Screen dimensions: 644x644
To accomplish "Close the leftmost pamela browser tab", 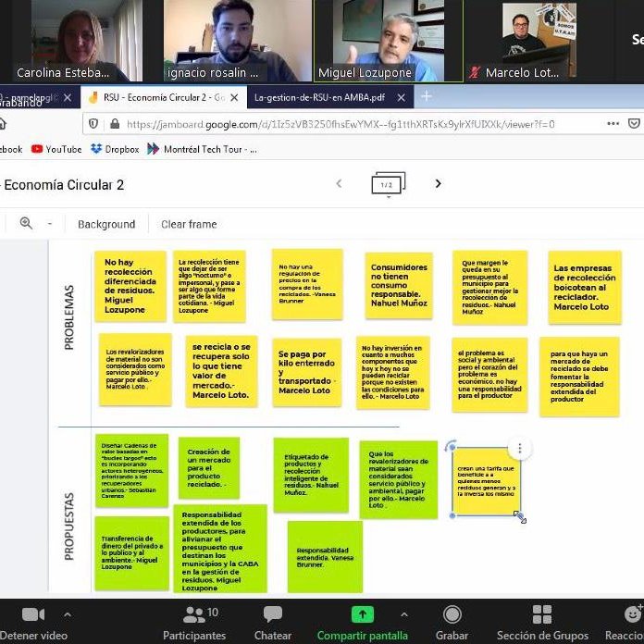I will coord(68,98).
